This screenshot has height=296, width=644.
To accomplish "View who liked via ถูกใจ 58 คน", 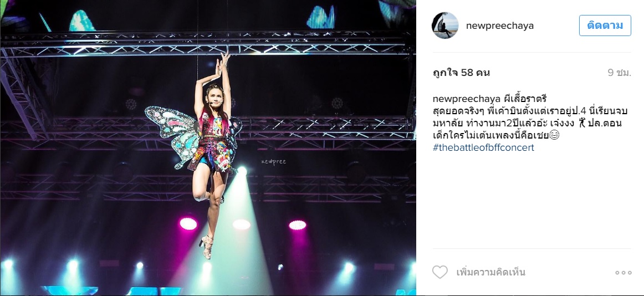I will tap(461, 73).
